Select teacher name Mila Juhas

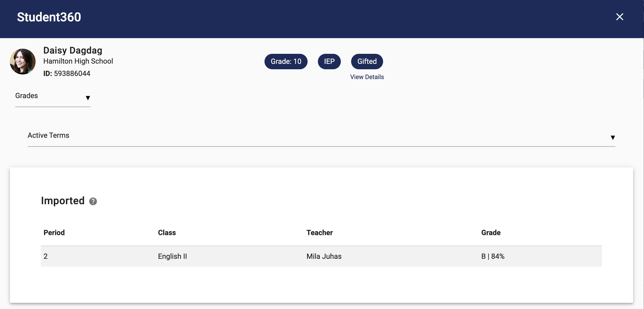(x=324, y=256)
